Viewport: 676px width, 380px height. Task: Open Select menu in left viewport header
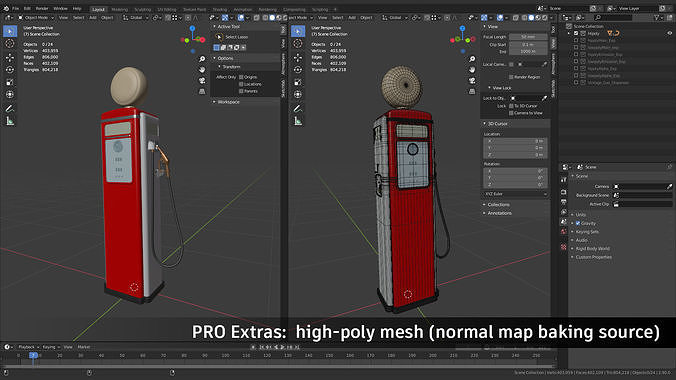[x=78, y=18]
